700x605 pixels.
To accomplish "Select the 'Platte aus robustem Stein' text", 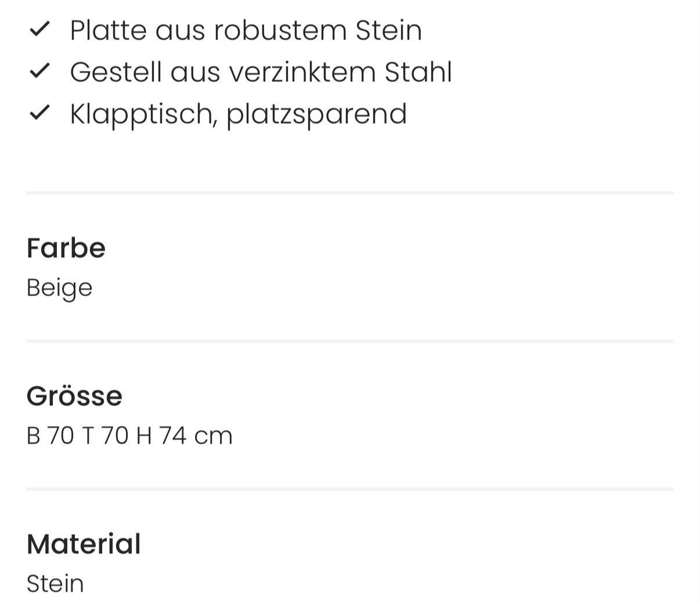I will click(x=246, y=30).
